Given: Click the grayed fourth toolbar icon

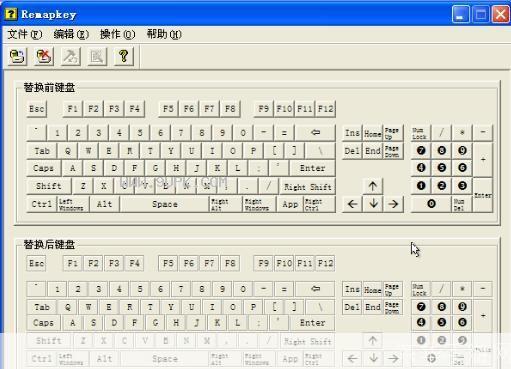Looking at the screenshot, I should coord(97,56).
